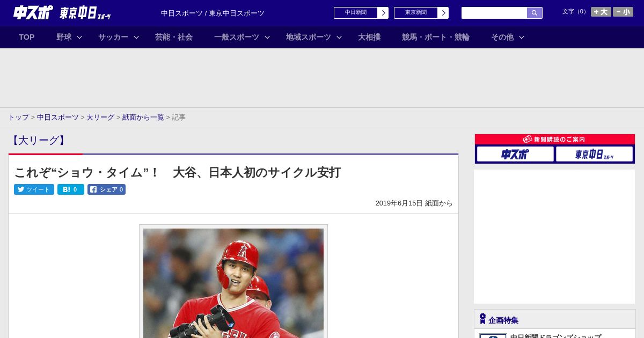Go to the TOP menu item

coord(27,37)
